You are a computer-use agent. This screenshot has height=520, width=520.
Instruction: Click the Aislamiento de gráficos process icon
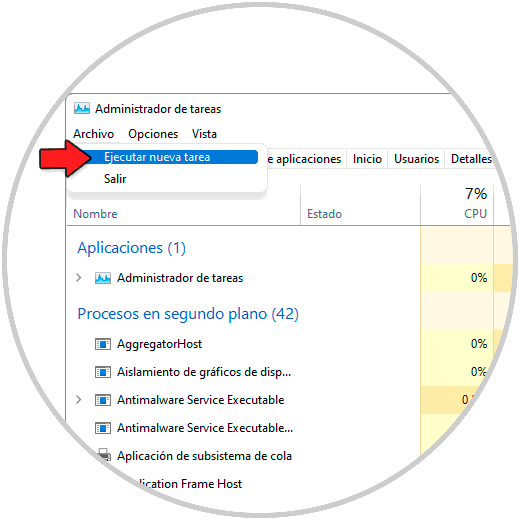pos(103,372)
